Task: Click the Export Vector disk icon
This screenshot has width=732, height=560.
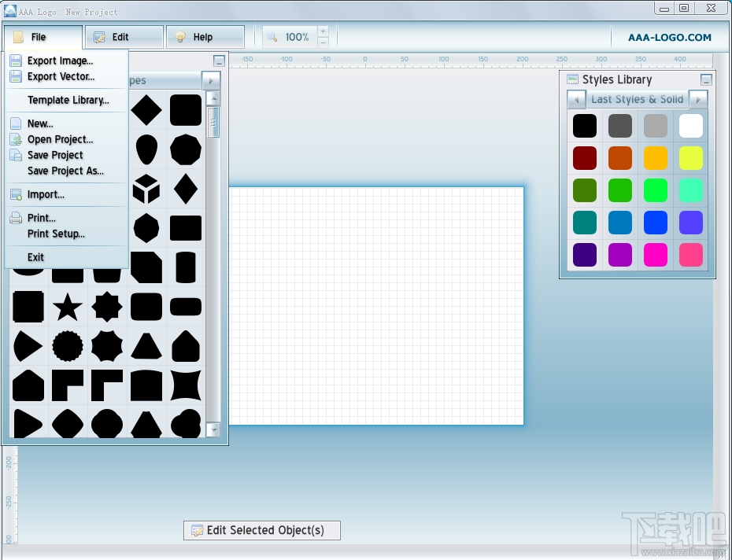Action: (16, 76)
